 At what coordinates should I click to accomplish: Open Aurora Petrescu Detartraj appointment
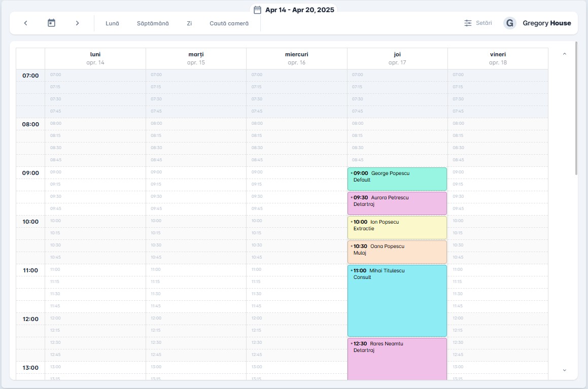pos(397,203)
